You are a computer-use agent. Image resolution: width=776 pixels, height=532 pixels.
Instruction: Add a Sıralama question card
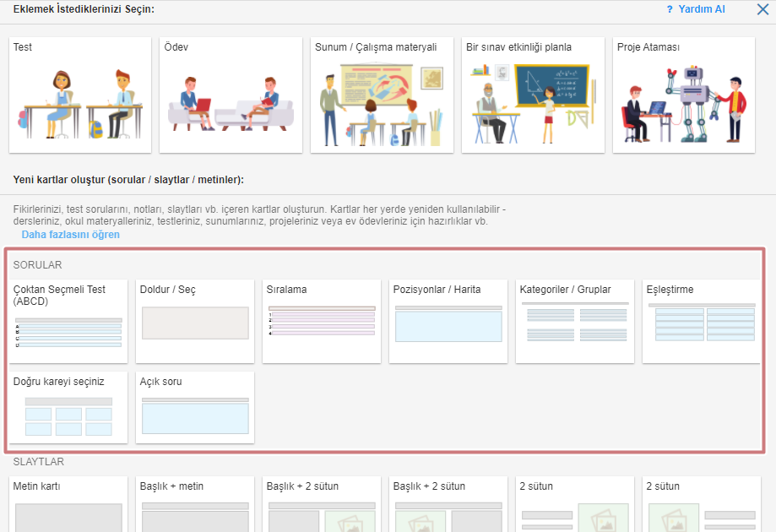[322, 321]
